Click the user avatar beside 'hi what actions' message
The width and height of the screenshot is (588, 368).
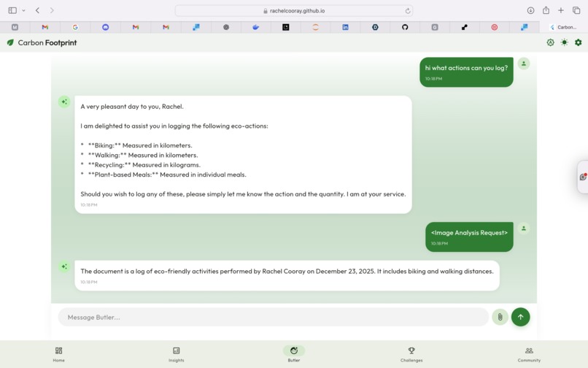524,64
